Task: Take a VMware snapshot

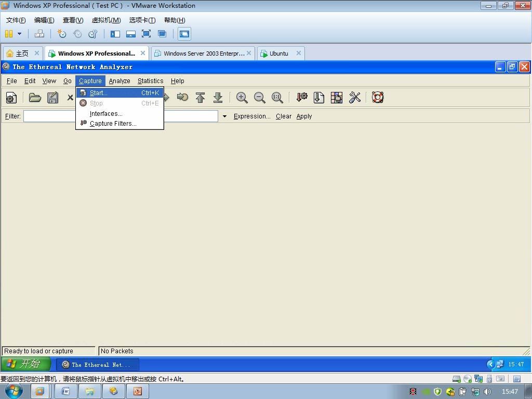Action: pos(61,34)
